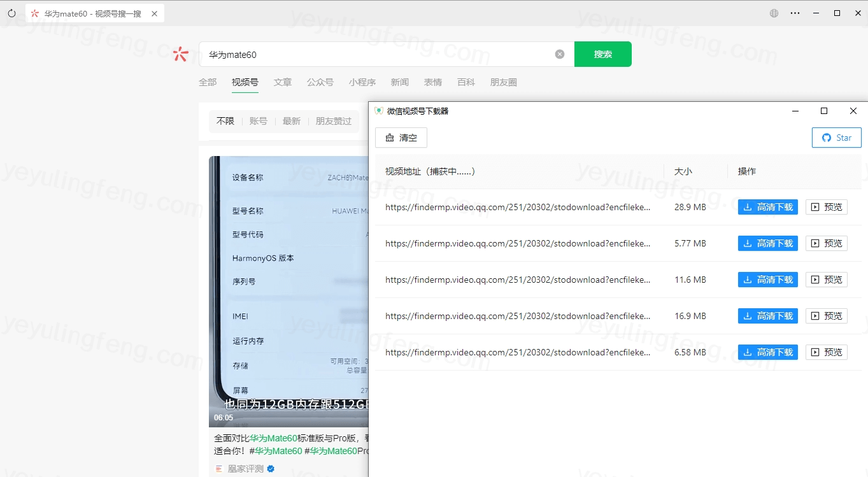Open the 朋友圈 tab
Image resolution: width=868 pixels, height=477 pixels.
[504, 82]
